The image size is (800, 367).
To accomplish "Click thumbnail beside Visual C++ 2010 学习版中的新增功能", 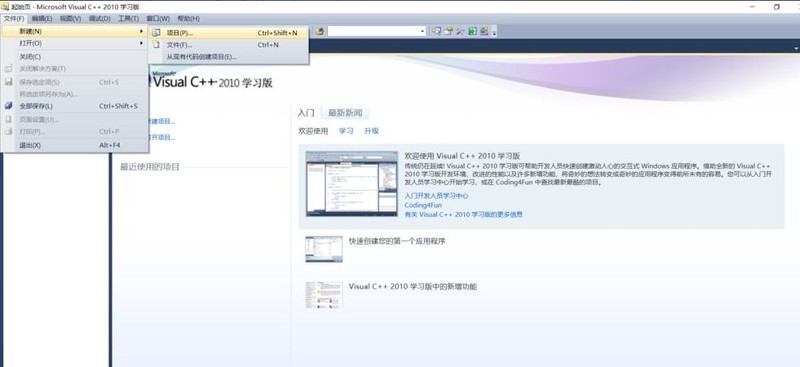I will [x=324, y=295].
